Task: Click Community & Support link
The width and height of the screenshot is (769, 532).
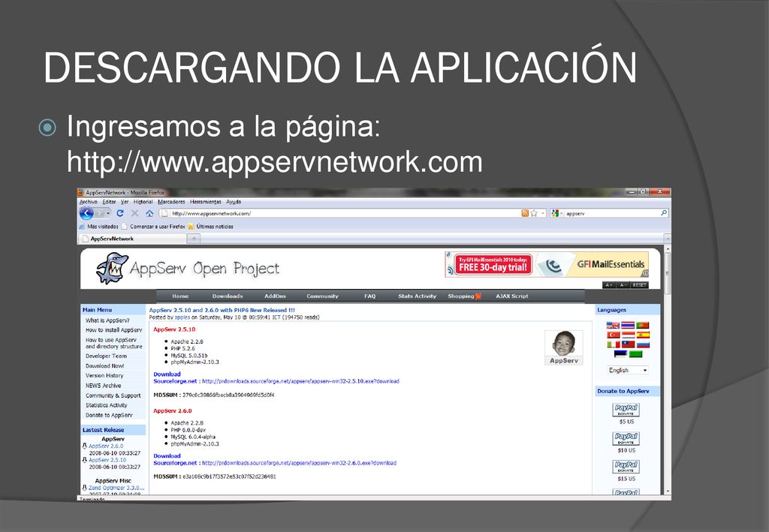Action: [x=113, y=395]
